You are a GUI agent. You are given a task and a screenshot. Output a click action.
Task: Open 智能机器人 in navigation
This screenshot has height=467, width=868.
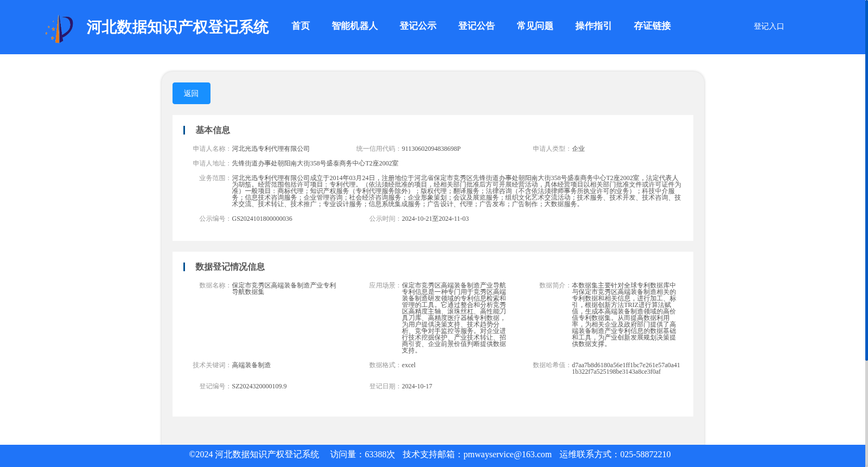click(355, 26)
